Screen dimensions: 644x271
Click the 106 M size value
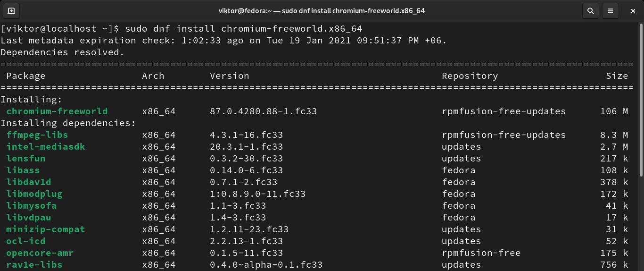tap(614, 111)
